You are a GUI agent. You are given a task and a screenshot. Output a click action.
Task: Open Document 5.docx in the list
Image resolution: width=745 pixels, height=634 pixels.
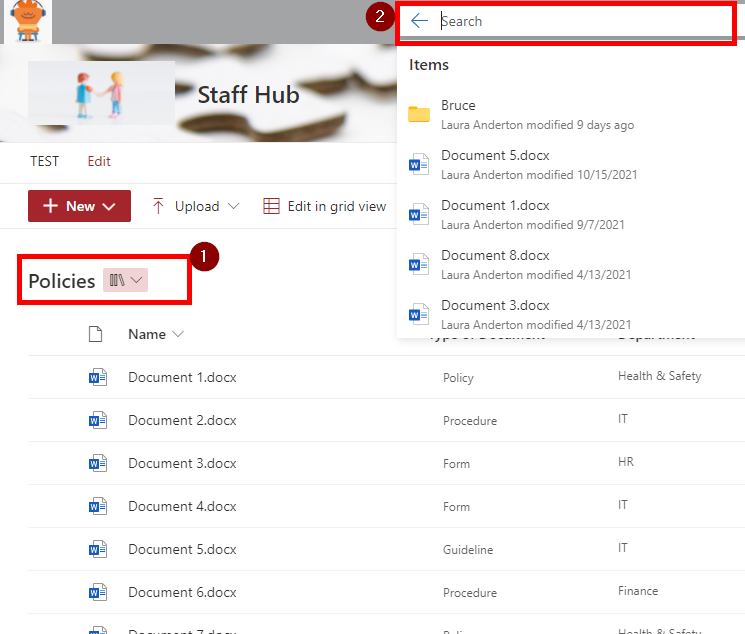[x=182, y=549]
